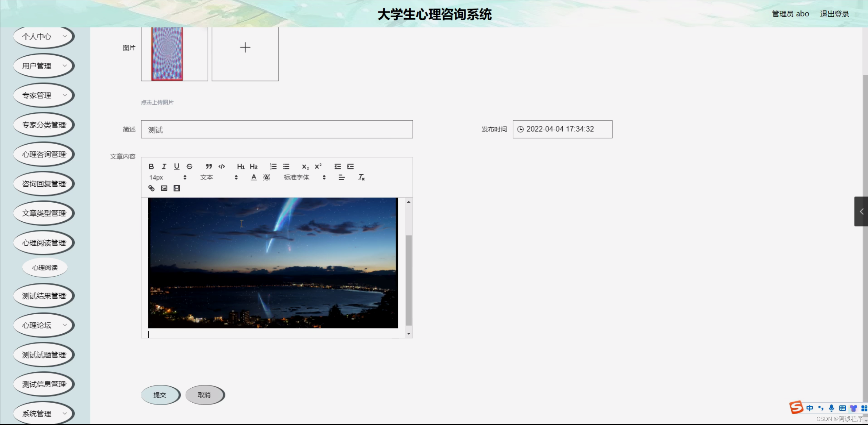Toggle italic formatting in the editor
Viewport: 868px width, 425px height.
(x=164, y=166)
